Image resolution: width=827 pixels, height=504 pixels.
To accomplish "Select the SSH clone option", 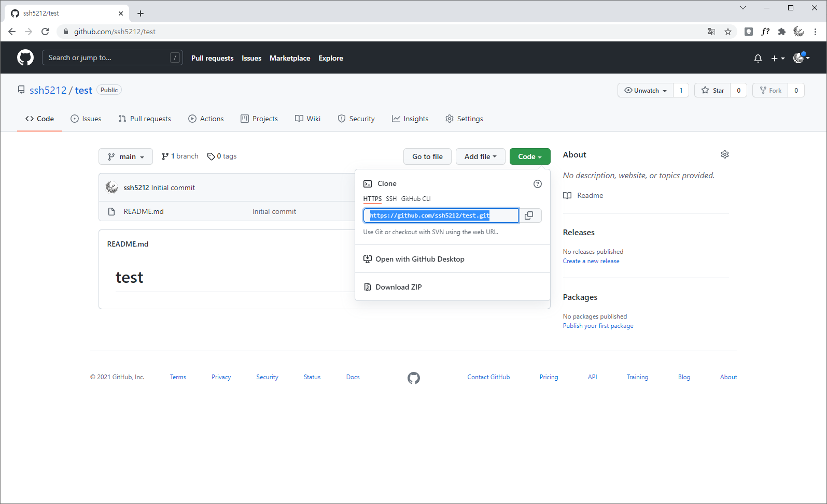I will (391, 199).
